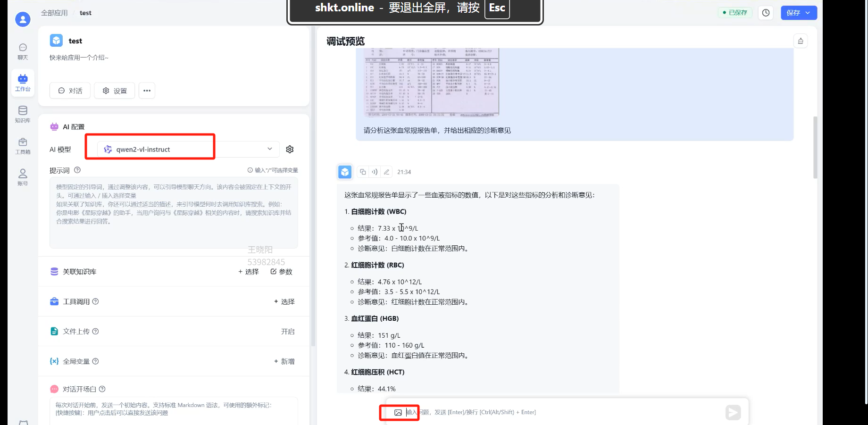Switch to the 设置 tab
This screenshot has height=425, width=868.
pos(115,91)
